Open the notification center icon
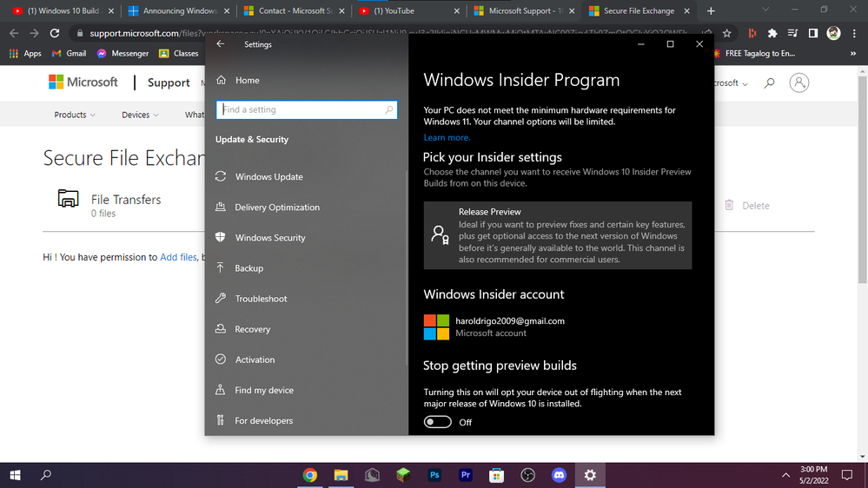868x488 pixels. [x=847, y=475]
